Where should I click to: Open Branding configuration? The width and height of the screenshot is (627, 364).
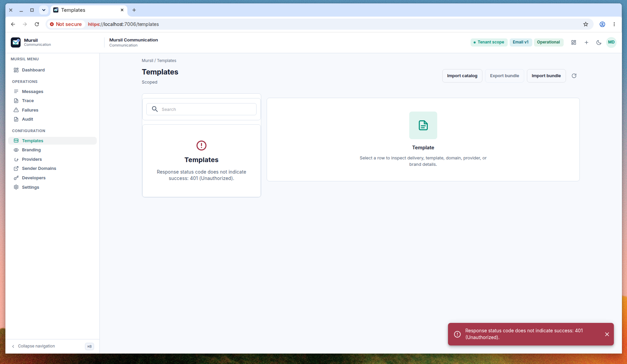(x=52, y=150)
